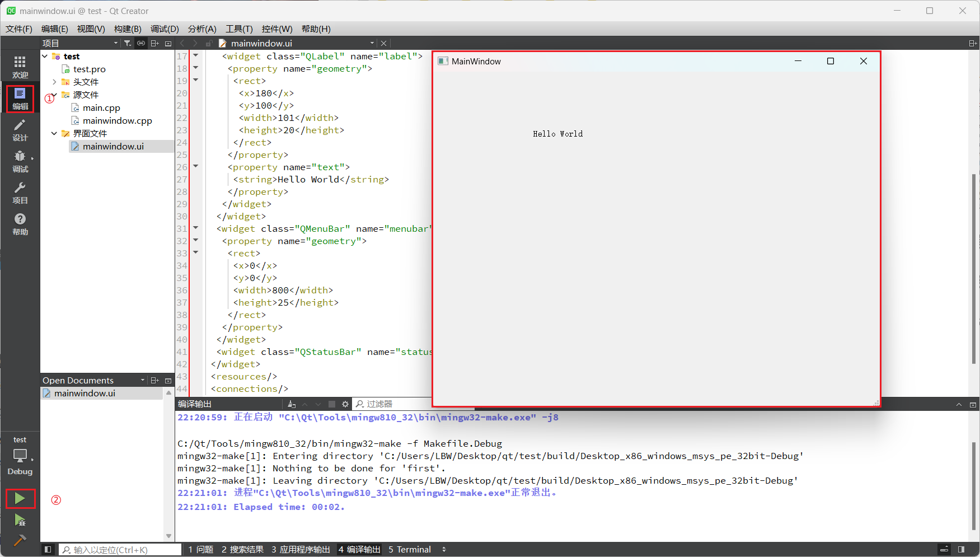This screenshot has width=980, height=557.
Task: Go back in editor navigation history
Action: pyautogui.click(x=182, y=43)
